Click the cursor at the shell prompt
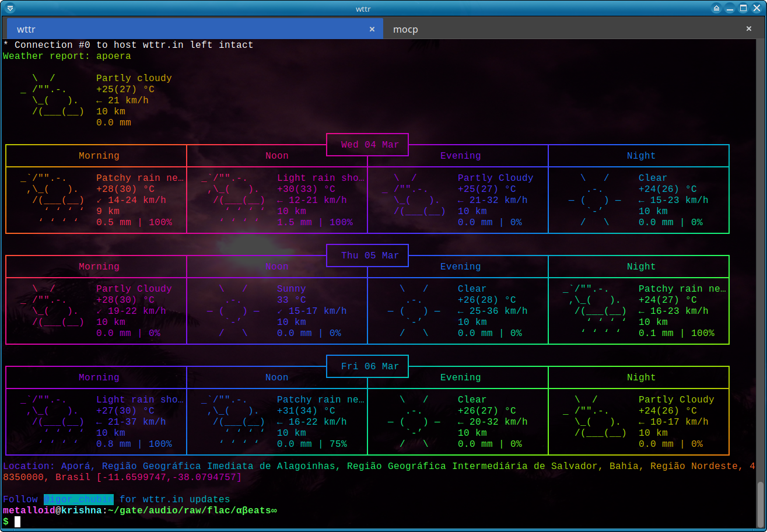 pyautogui.click(x=17, y=521)
